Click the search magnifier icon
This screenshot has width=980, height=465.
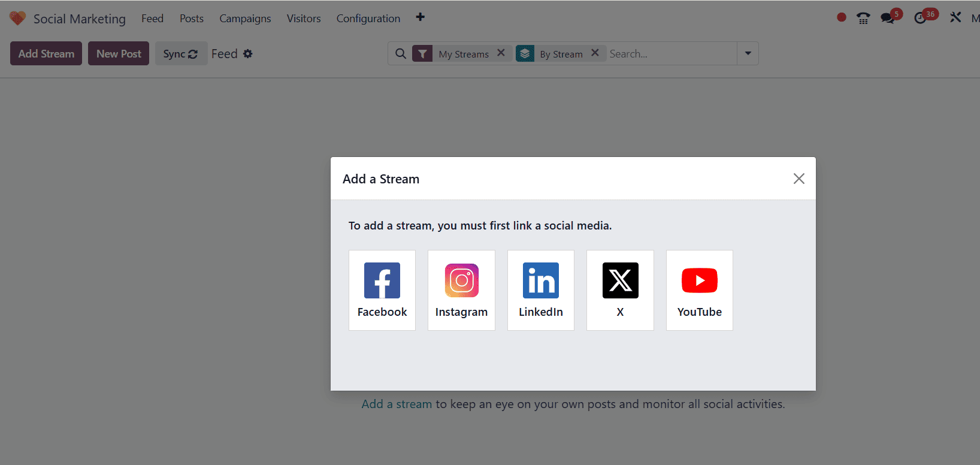coord(401,53)
